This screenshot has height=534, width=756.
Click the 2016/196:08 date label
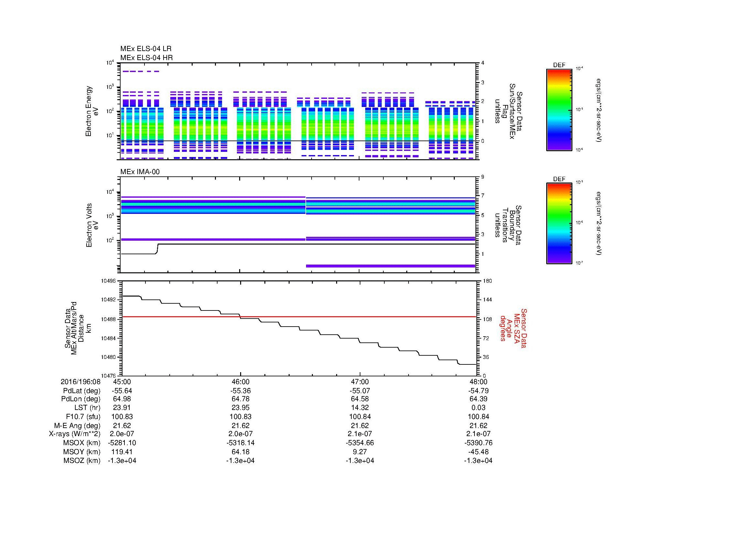click(x=80, y=382)
